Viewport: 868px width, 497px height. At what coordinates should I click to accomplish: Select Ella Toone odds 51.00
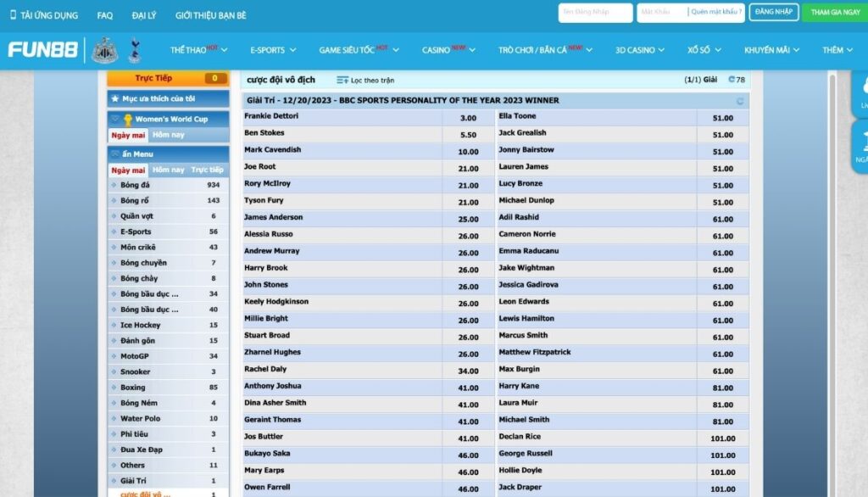click(x=723, y=118)
